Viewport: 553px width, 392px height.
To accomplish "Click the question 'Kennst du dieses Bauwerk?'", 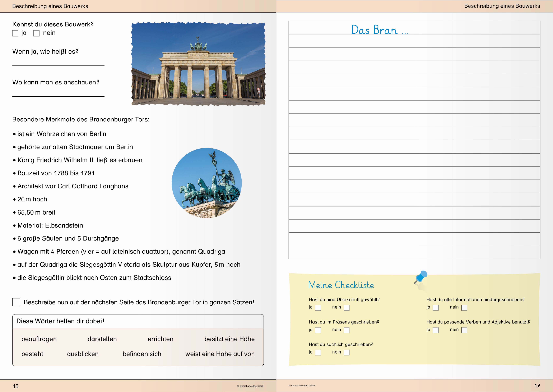I will point(53,24).
